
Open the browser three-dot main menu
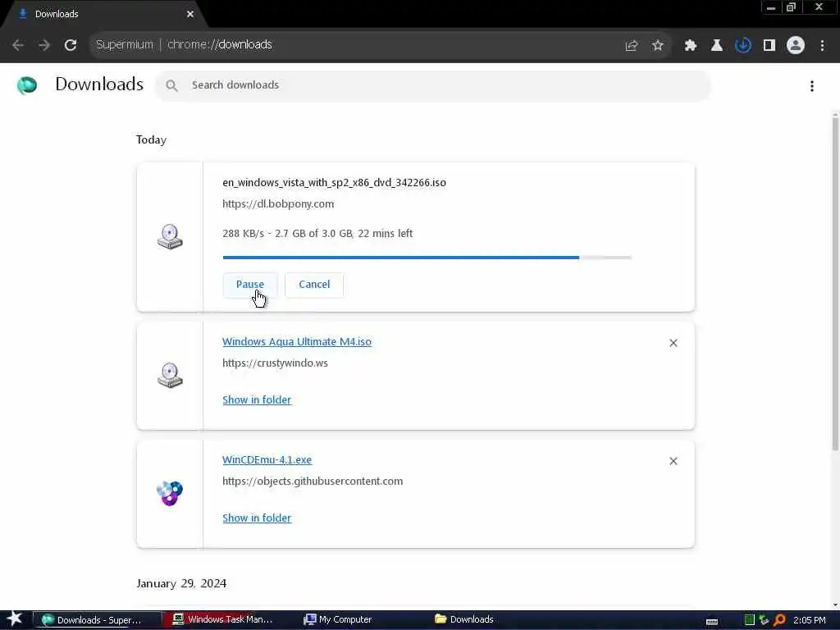[x=822, y=46]
